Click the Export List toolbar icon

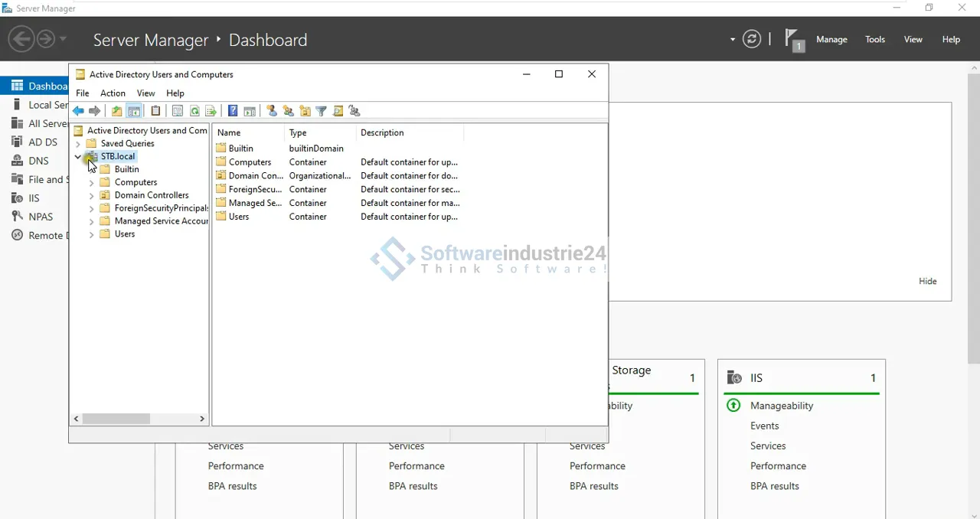[x=211, y=111]
